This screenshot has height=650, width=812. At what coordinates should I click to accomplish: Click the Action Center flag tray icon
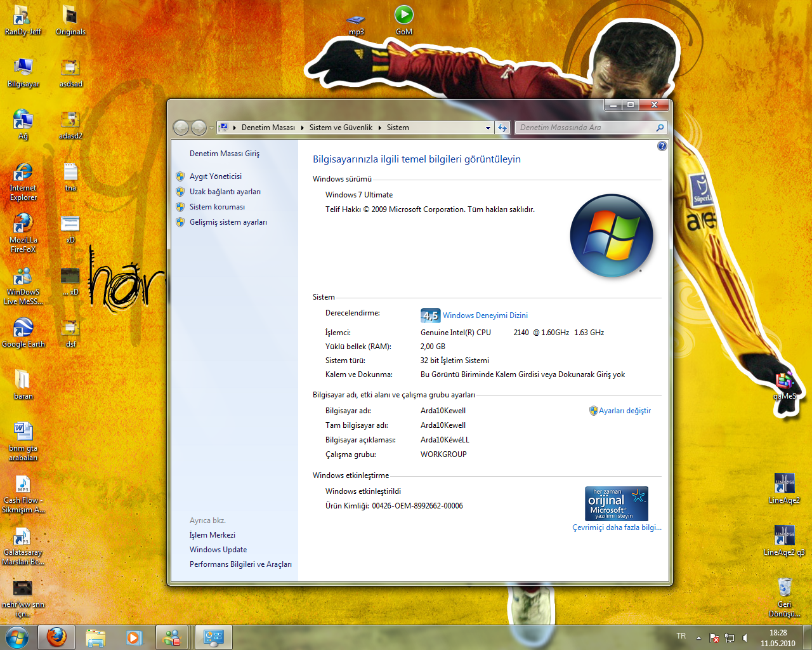[x=714, y=637]
